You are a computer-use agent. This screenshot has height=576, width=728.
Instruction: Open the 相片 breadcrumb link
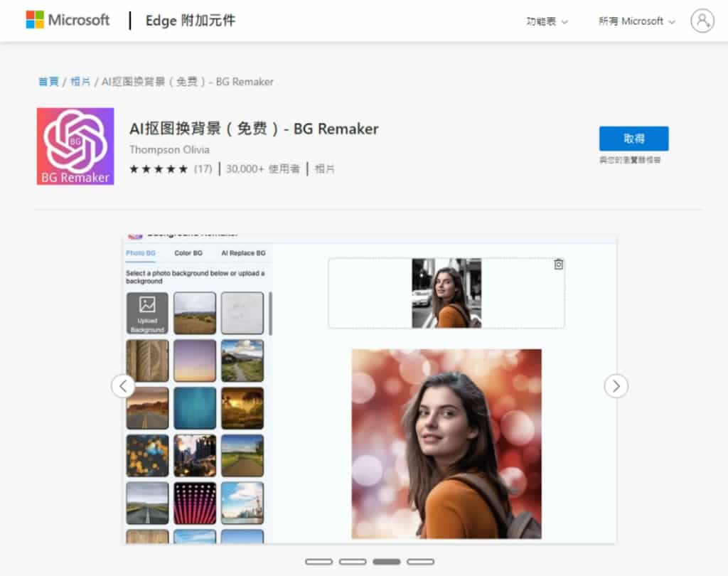(x=80, y=82)
